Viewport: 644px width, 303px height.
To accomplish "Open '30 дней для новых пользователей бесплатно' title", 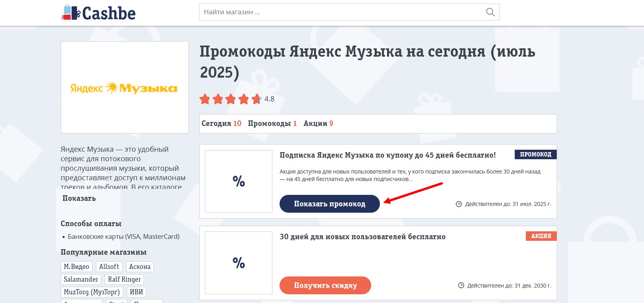I will [x=362, y=237].
